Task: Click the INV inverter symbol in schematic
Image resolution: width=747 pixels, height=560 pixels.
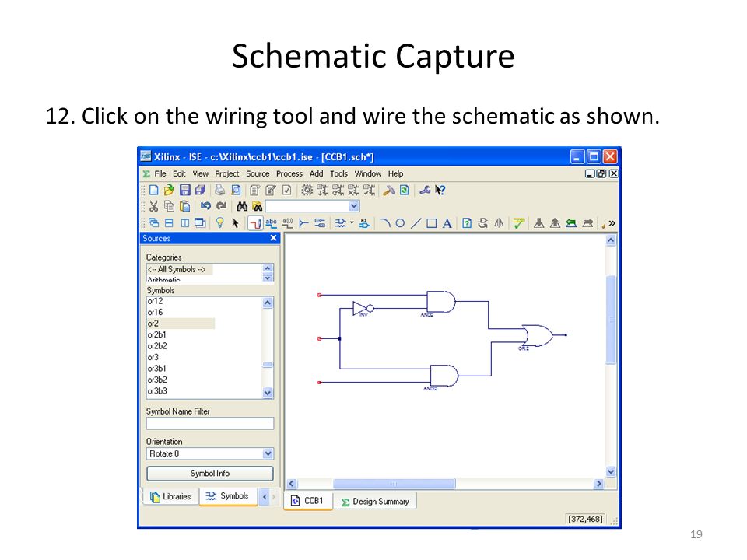Action: [x=363, y=309]
